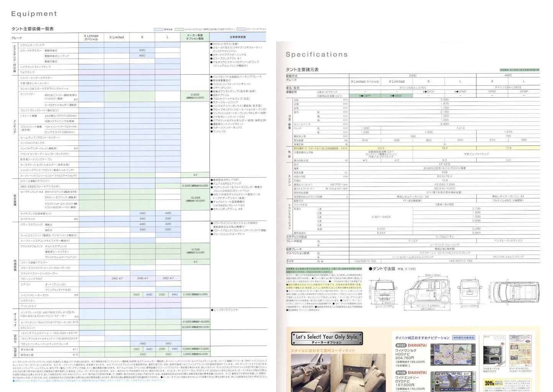Click the X Limited column header in equipment table
553x392 pixels.
pos(116,38)
